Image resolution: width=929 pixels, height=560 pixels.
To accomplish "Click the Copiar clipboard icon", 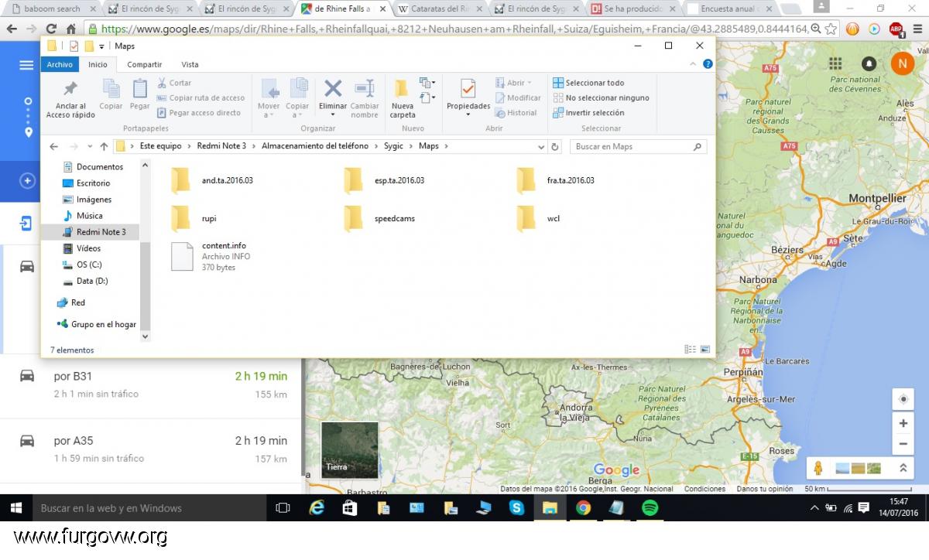I will [x=111, y=94].
